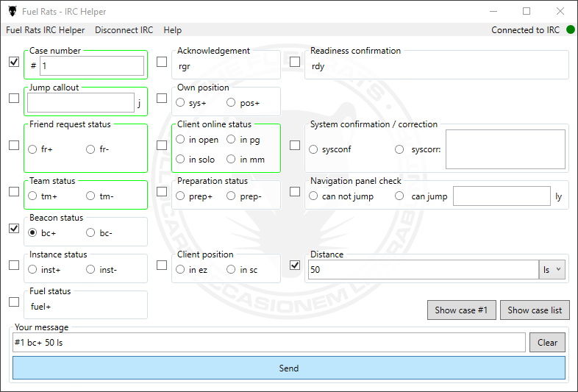Screen dimensions: 578x392
Task: Enable the Client online status checkbox
Action: tap(162, 146)
